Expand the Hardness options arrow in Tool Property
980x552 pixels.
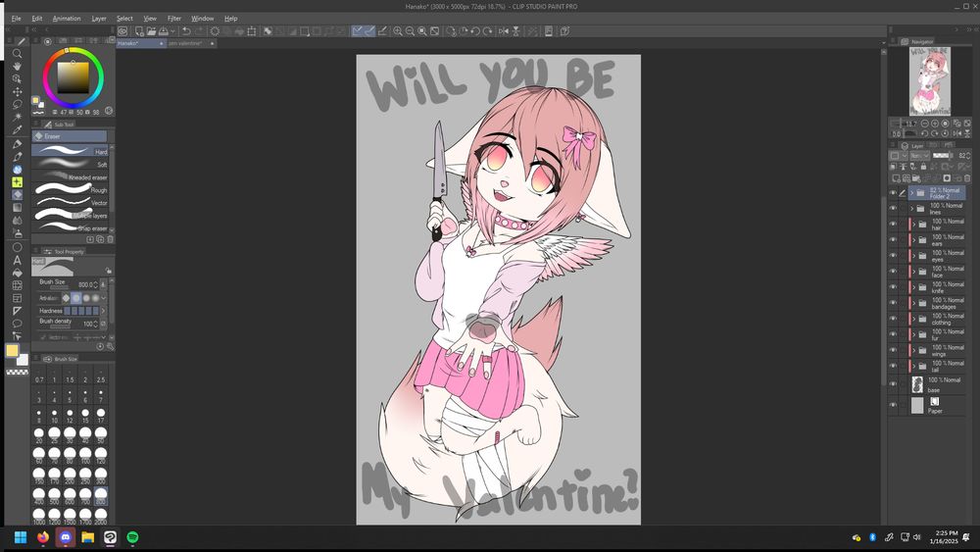coord(103,311)
